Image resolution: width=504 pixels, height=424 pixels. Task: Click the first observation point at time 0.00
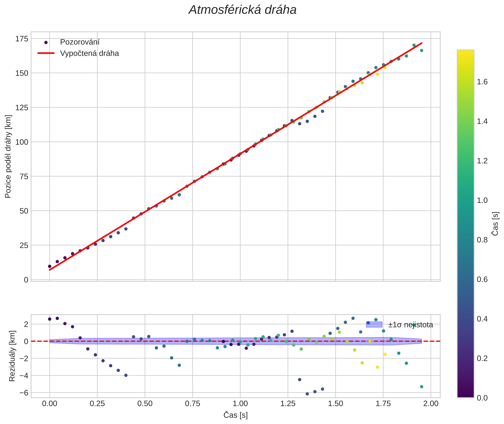[x=49, y=266]
